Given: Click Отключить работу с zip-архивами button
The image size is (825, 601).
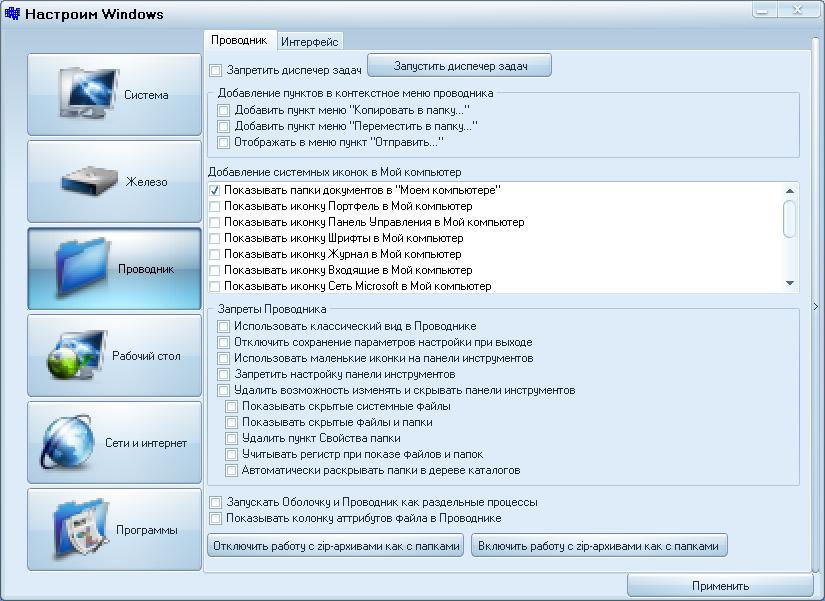Looking at the screenshot, I should (x=336, y=546).
